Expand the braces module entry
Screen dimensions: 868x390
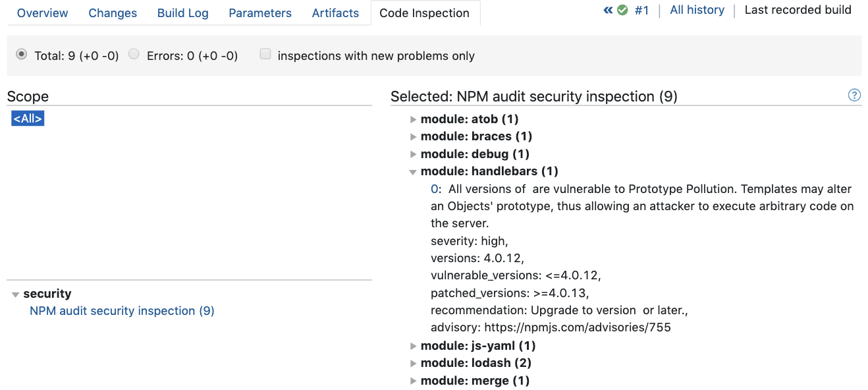point(413,136)
